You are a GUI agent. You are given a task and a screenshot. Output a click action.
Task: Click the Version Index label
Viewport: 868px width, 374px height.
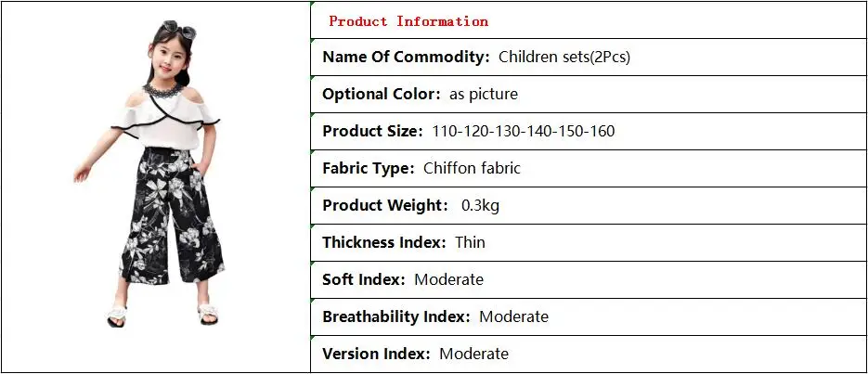point(376,354)
